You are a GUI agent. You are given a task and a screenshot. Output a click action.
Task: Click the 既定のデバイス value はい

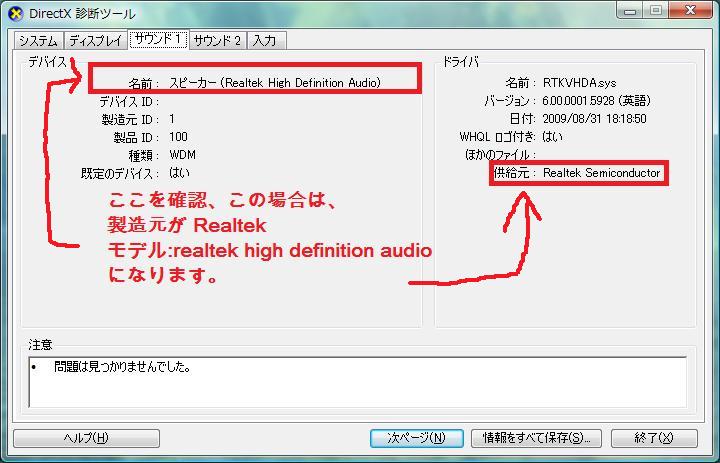tap(179, 173)
